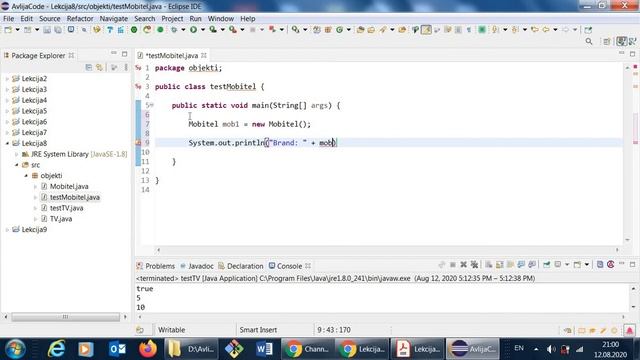Open Package Explorer View Menu
Viewport: 640px width, 360px height.
pyautogui.click(x=126, y=67)
